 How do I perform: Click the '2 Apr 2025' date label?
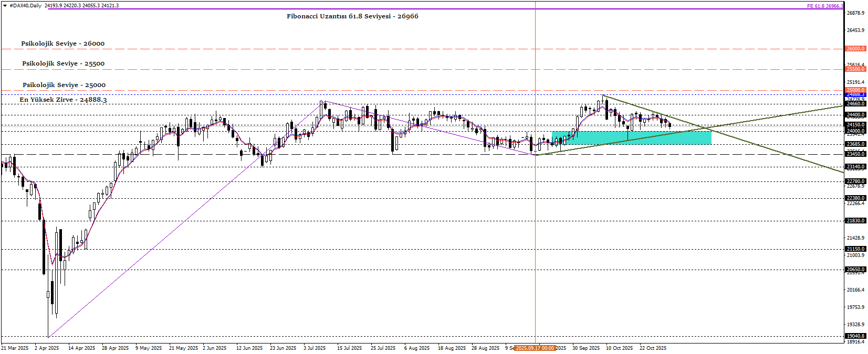[47, 348]
